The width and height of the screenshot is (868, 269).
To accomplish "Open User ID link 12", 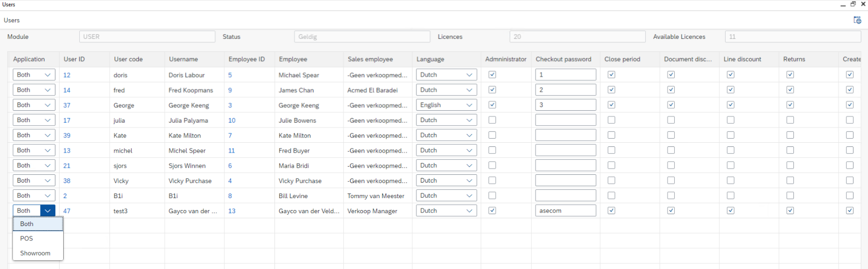I will pos(67,75).
